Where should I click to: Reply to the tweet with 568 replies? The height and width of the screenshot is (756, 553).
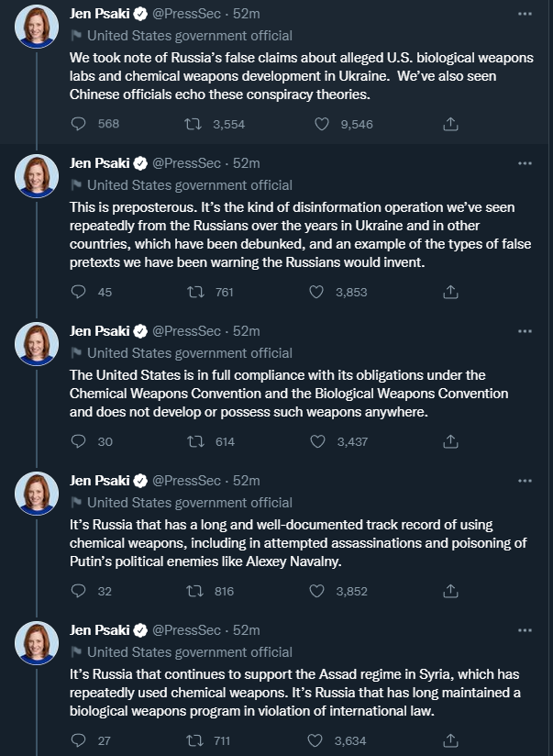[79, 124]
